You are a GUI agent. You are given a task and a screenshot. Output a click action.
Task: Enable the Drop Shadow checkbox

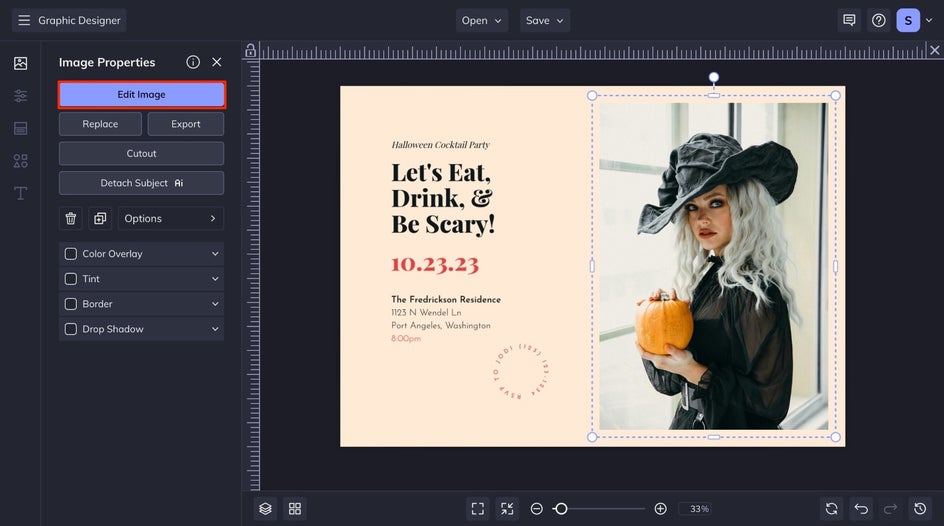pyautogui.click(x=71, y=329)
